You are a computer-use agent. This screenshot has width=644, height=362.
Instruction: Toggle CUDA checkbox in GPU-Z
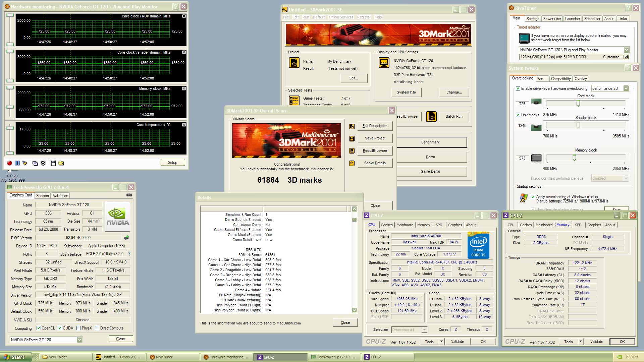point(60,328)
